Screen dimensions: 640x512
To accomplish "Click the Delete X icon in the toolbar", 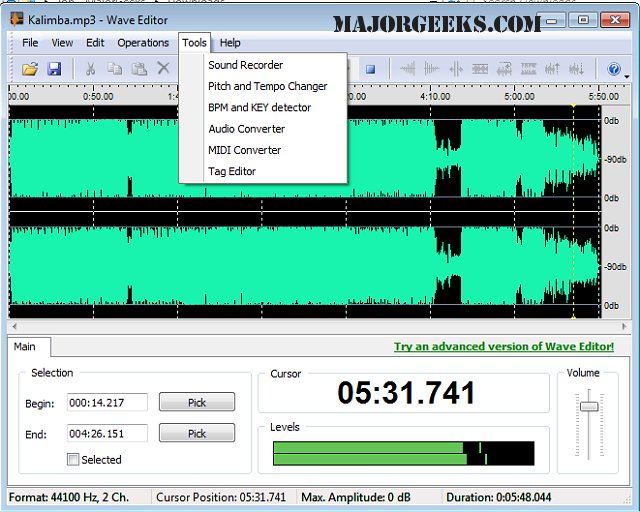I will (163, 68).
